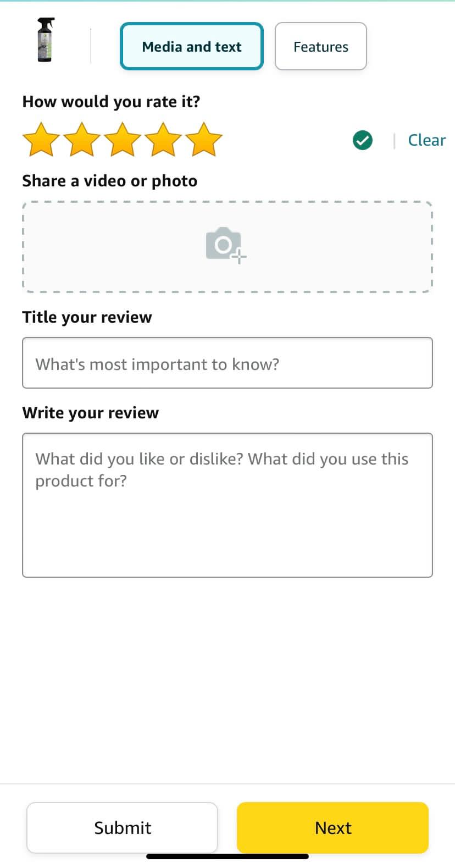
Task: Select the second rating star
Action: 82,140
